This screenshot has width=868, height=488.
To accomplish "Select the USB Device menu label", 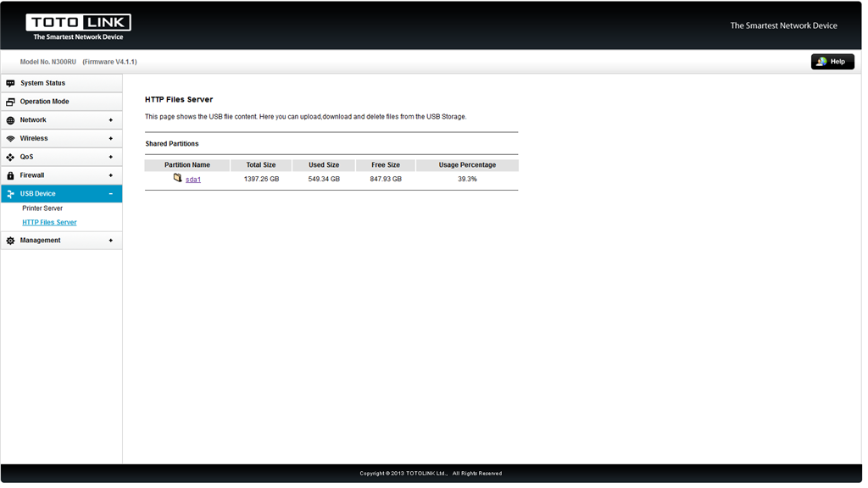I will tap(37, 194).
